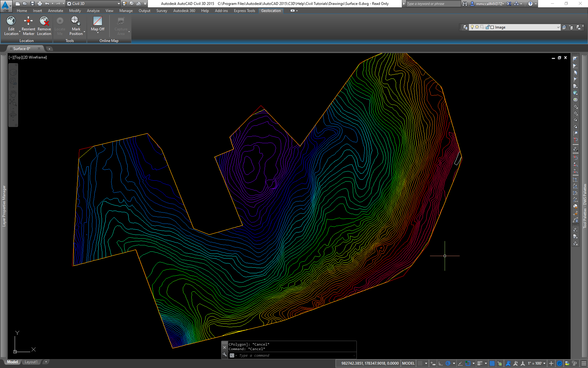This screenshot has height=368, width=588.
Task: Click the Make Object's Layer Current icon
Action: [564, 27]
